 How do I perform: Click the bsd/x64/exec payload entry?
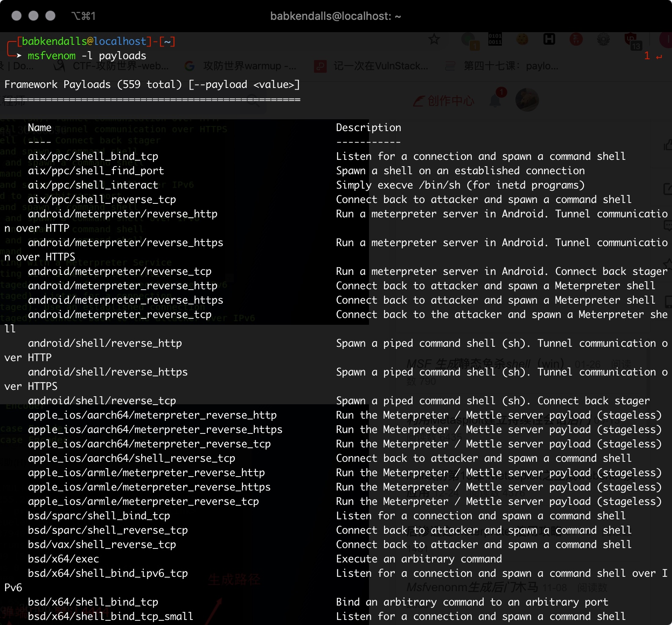pos(63,559)
